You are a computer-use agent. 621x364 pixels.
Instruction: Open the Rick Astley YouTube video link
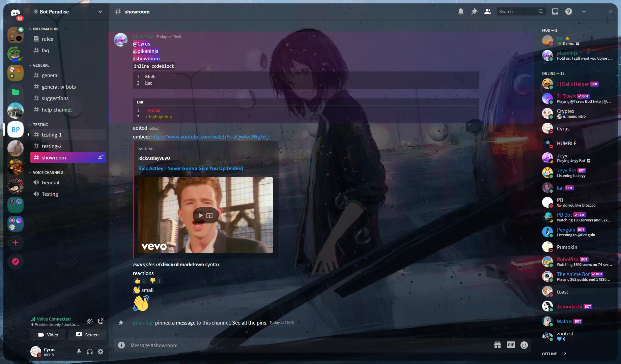[191, 168]
